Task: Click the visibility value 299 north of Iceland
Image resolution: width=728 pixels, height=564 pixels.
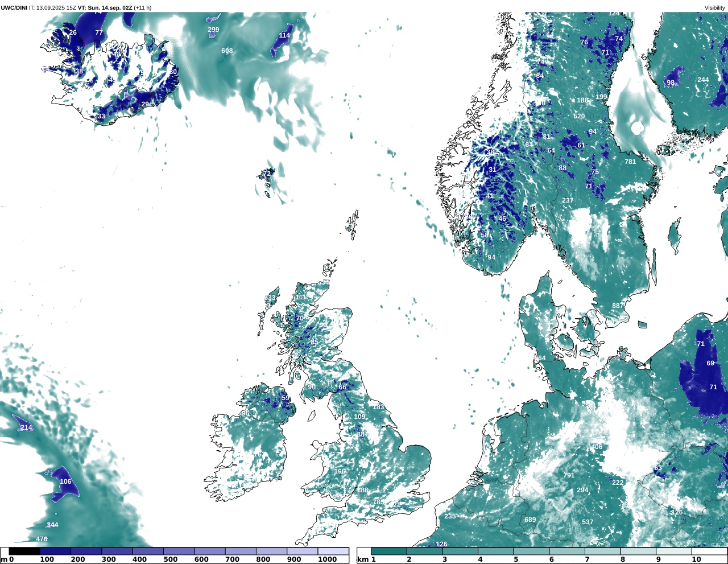Action: pos(213,30)
